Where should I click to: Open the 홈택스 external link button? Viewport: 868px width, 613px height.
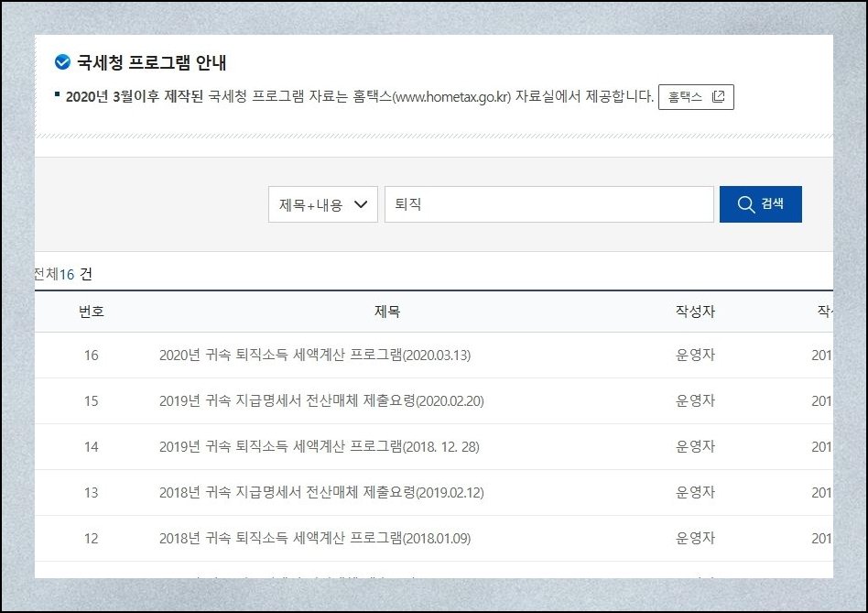point(696,97)
